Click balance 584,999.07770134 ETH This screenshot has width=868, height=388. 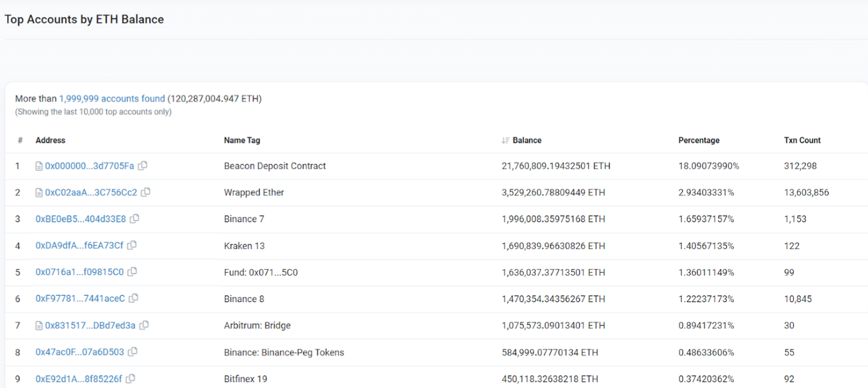(550, 352)
